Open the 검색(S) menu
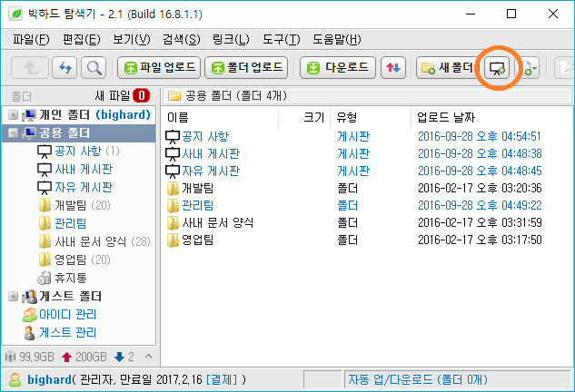Viewport: 575px width, 392px height. point(182,39)
